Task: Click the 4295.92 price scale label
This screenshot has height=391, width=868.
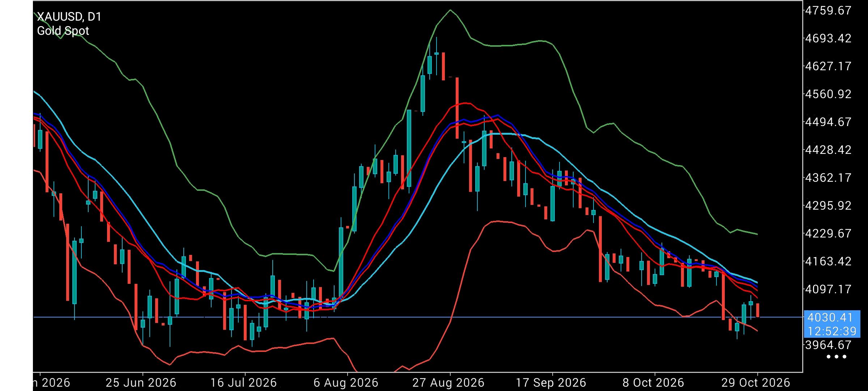Action: click(x=828, y=205)
